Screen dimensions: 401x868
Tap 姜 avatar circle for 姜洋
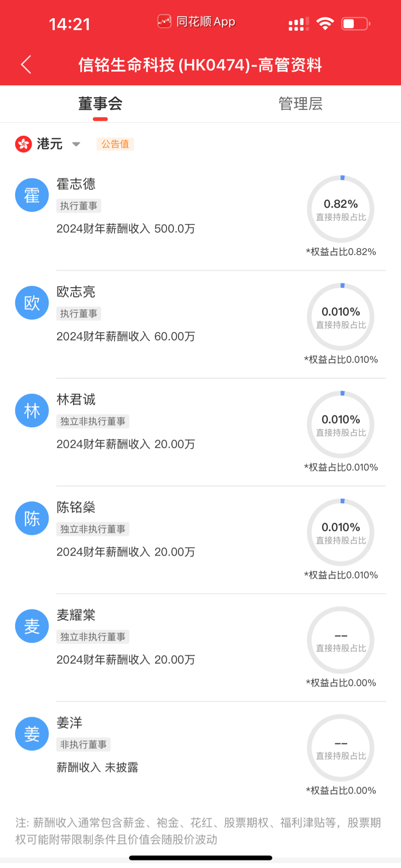32,734
